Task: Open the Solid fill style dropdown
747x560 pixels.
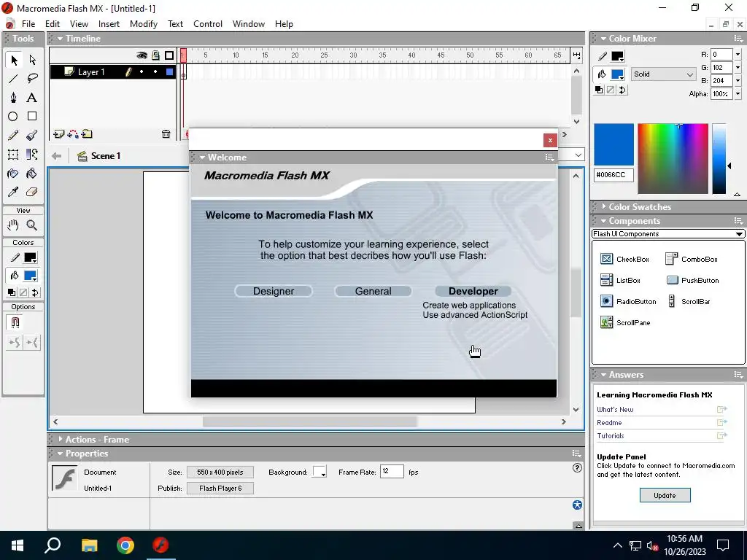Action: (663, 74)
